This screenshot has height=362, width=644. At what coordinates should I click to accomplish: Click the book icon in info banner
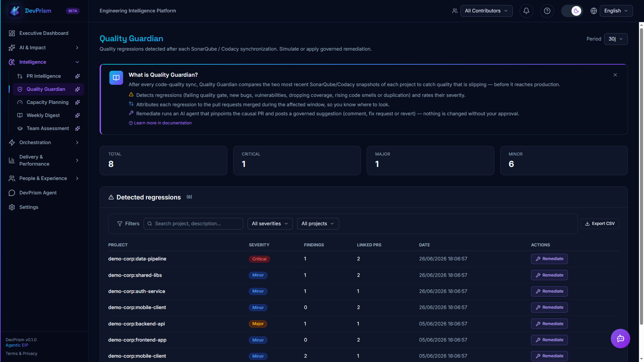coord(116,78)
